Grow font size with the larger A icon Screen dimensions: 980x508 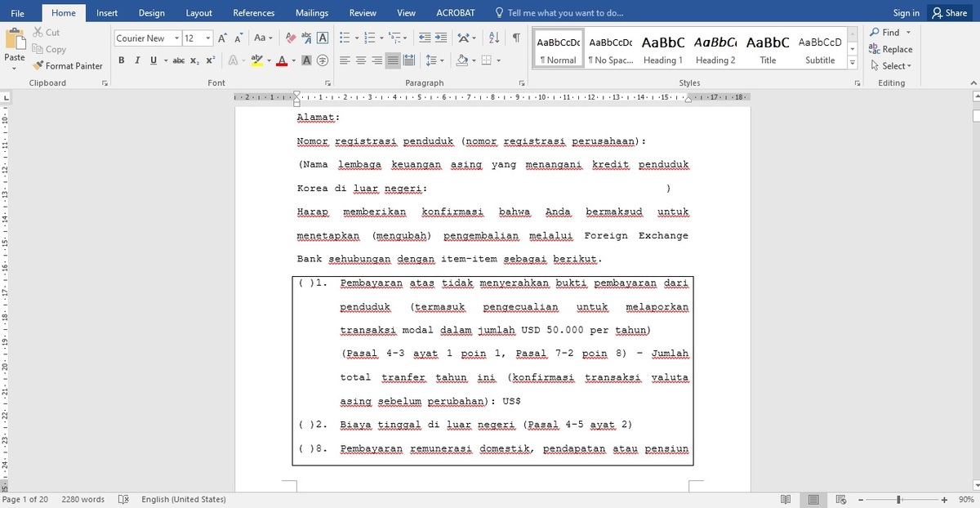tap(222, 38)
